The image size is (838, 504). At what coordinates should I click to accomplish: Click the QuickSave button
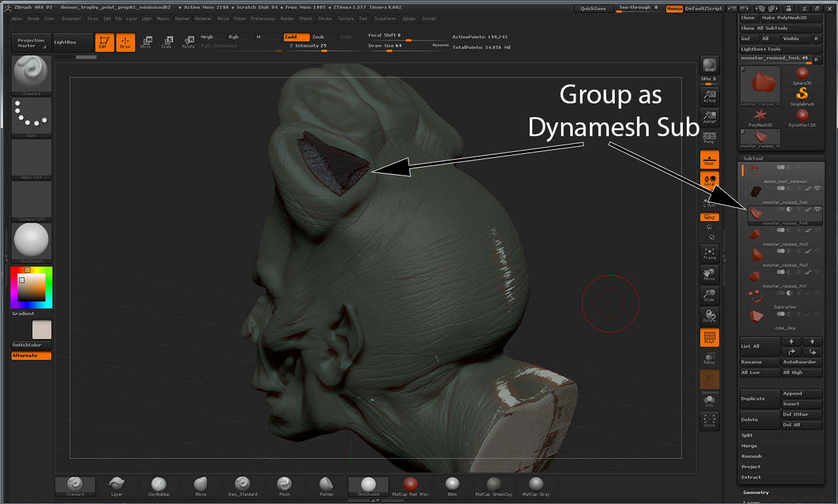(594, 9)
